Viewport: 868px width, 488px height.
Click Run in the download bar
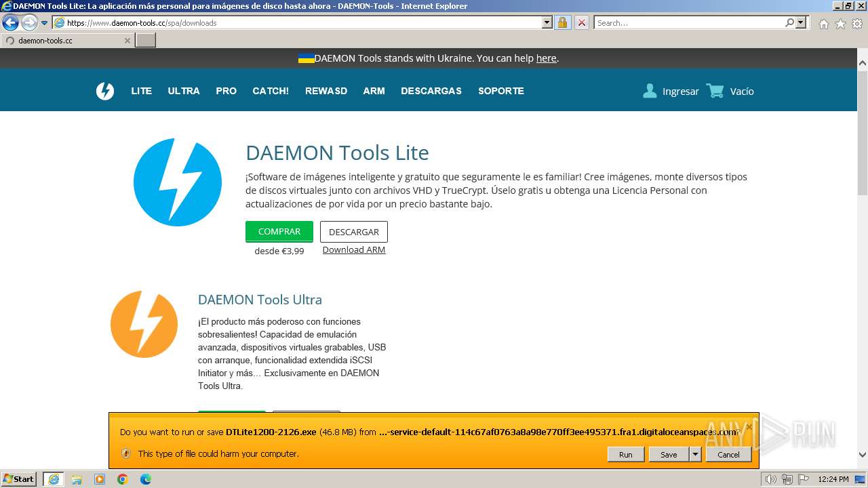click(x=625, y=454)
